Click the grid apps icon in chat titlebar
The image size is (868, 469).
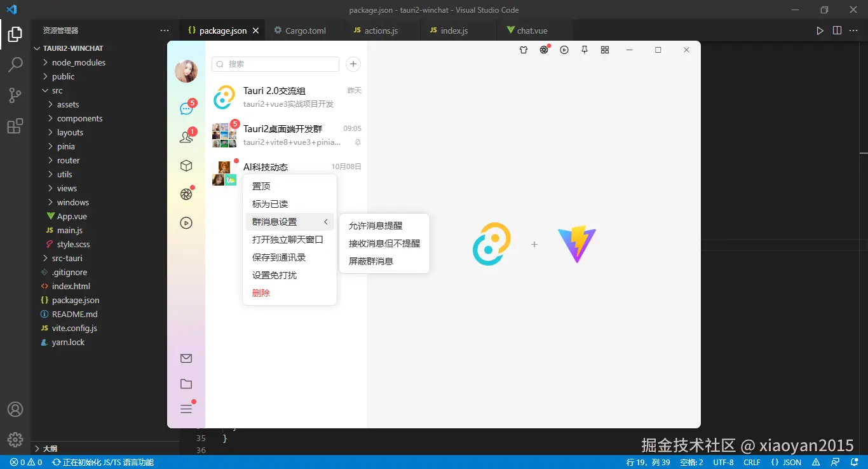tap(605, 50)
